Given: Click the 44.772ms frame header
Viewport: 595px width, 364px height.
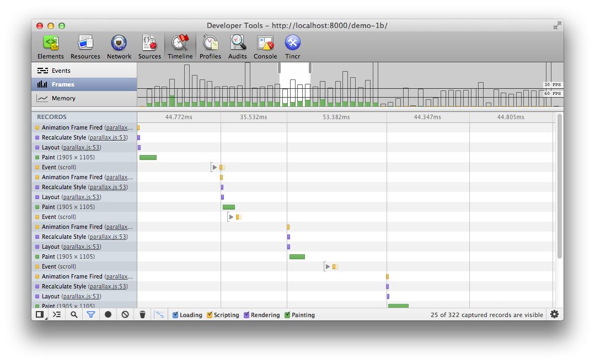Looking at the screenshot, I should (x=179, y=117).
